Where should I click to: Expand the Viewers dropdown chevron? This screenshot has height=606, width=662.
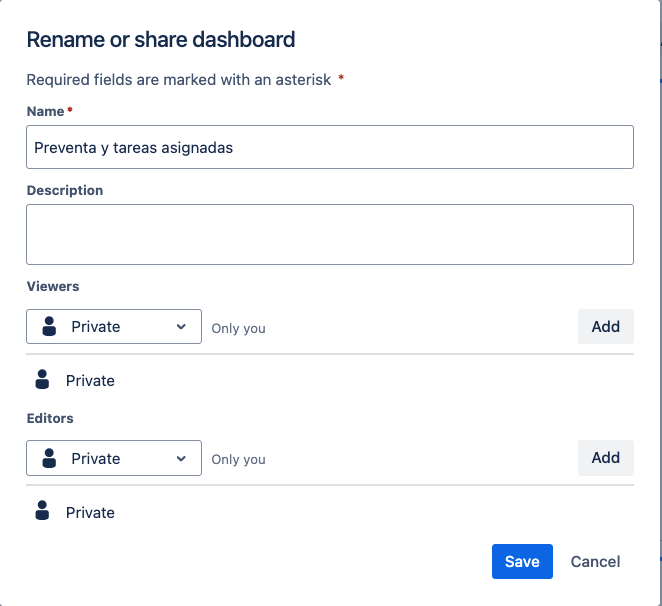[x=181, y=326]
